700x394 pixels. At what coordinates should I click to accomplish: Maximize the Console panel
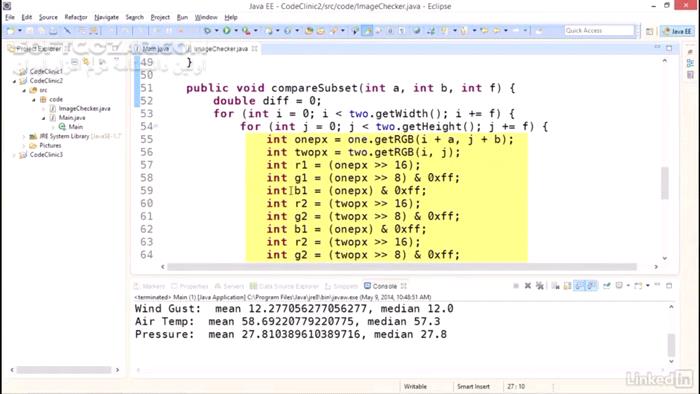click(669, 285)
